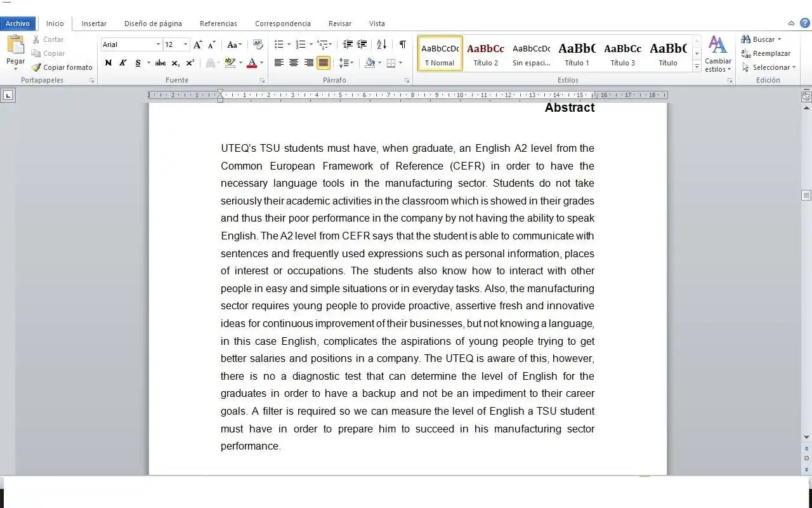
Task: Switch to Correspondencia tab
Action: (283, 23)
